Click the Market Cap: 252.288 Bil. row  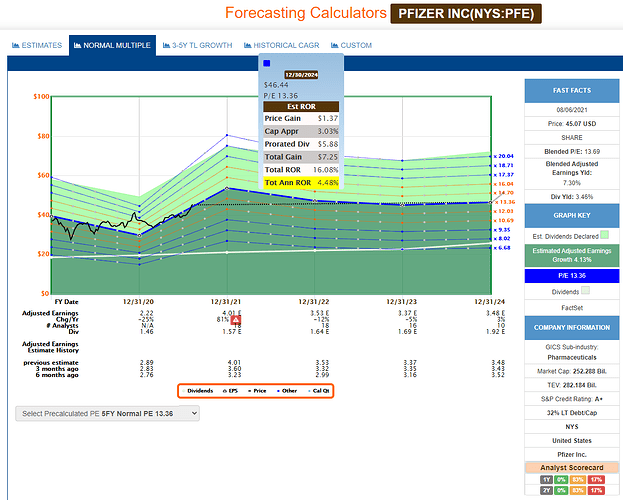tap(572, 371)
